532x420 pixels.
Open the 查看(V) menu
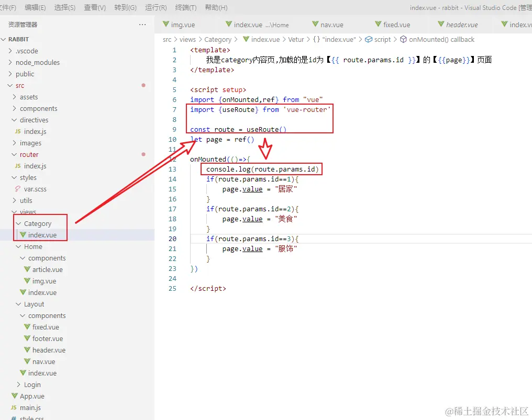click(95, 7)
